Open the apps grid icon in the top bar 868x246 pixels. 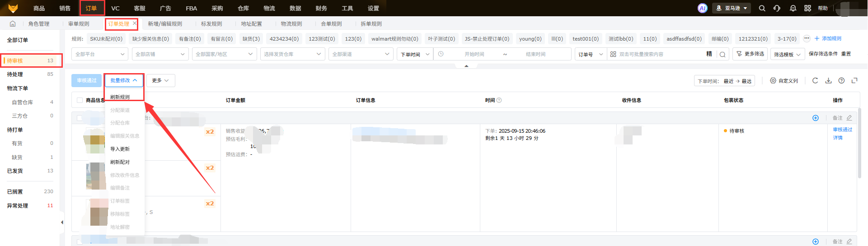[808, 8]
